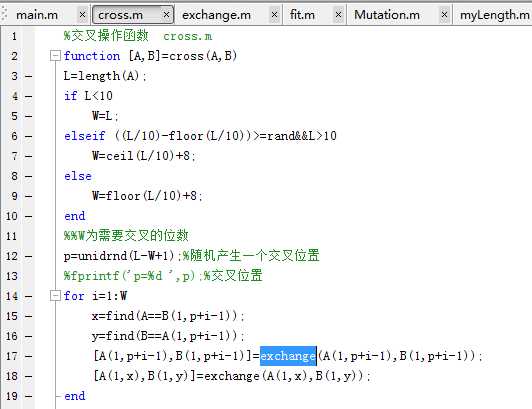Click the 'end' keyword on line 19
The width and height of the screenshot is (532, 409).
pyautogui.click(x=75, y=396)
